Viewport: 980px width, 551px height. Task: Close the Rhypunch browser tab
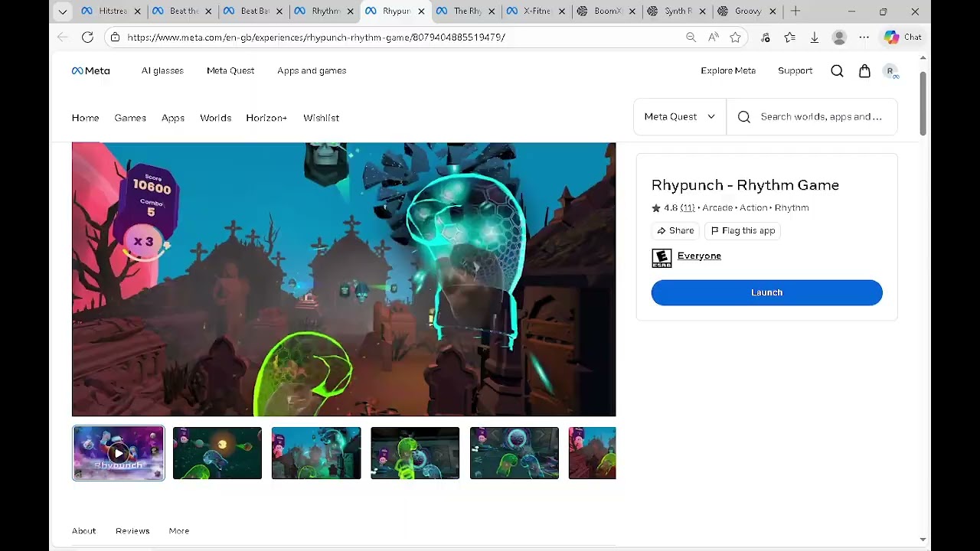[421, 11]
